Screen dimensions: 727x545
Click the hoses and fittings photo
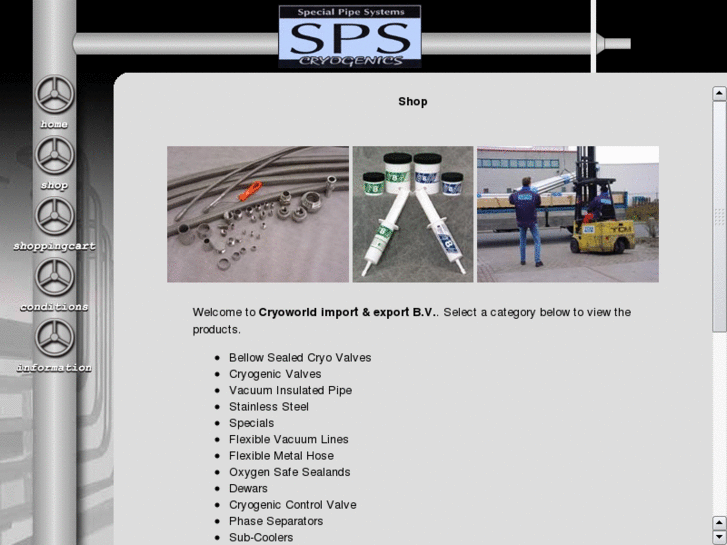(x=258, y=214)
